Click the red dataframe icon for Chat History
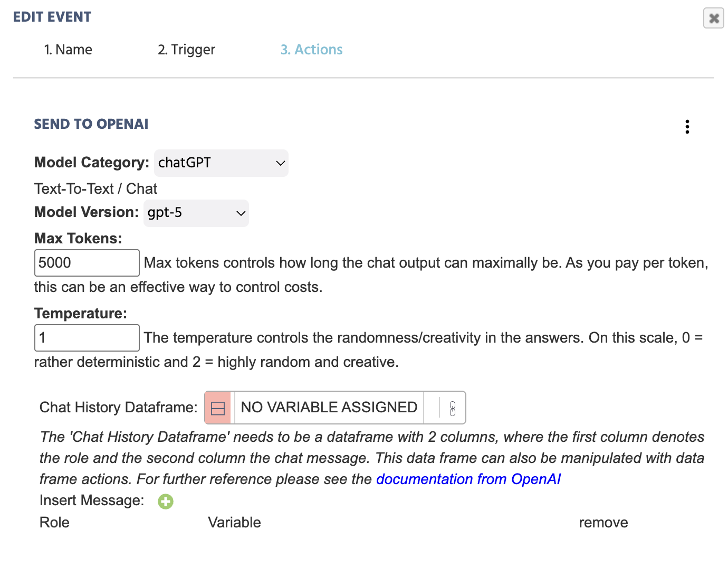The width and height of the screenshot is (728, 567). click(218, 408)
